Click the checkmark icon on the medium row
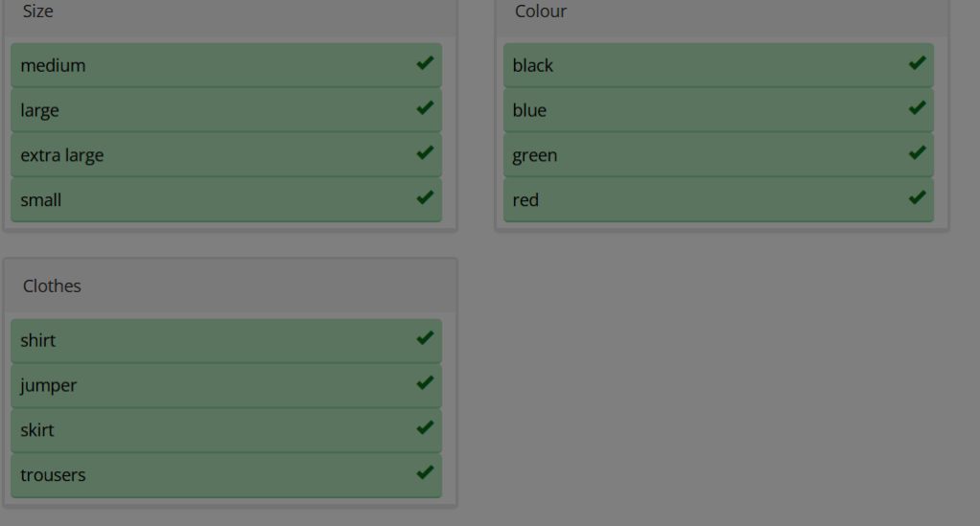This screenshot has width=980, height=526. (425, 64)
